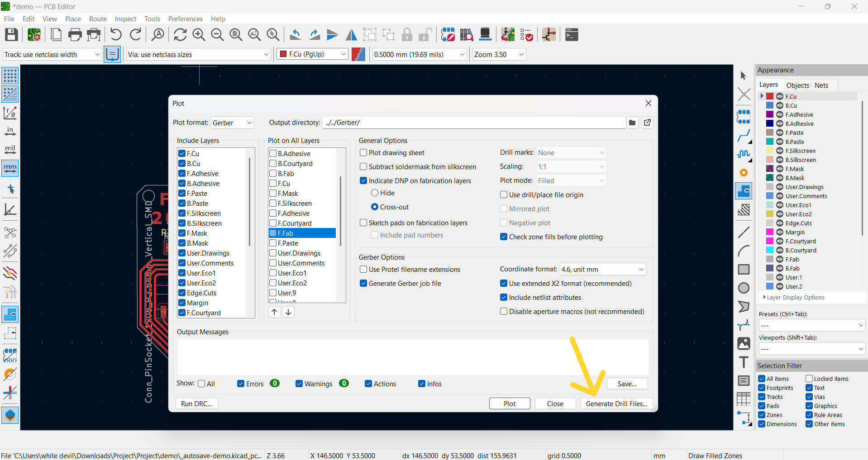Browse output directory folder icon
The height and width of the screenshot is (460, 868).
[632, 123]
